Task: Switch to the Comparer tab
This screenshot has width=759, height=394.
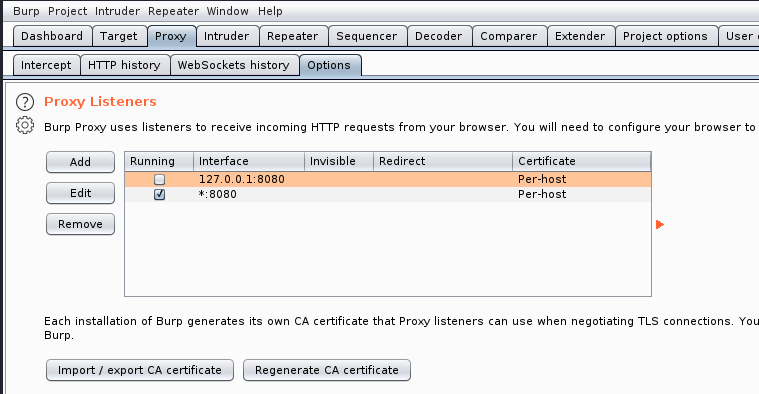Action: tap(509, 36)
